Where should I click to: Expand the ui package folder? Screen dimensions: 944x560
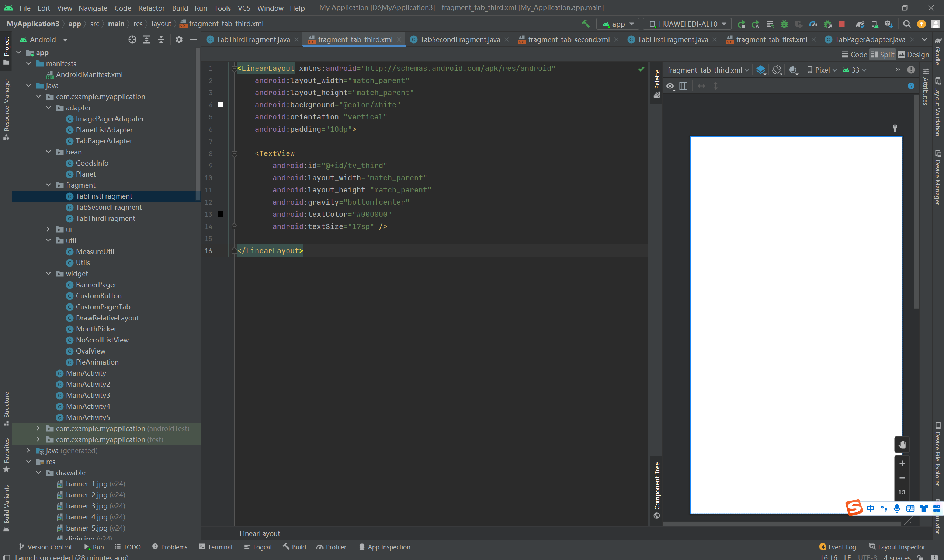[48, 229]
